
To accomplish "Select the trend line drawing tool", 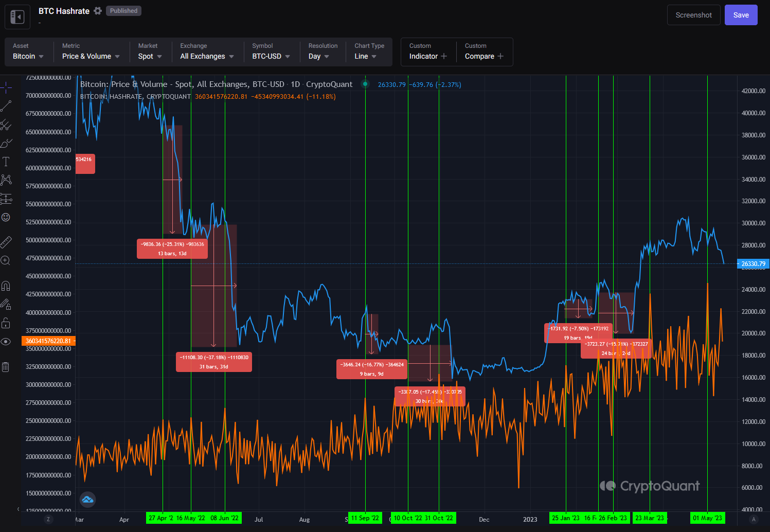I will pos(7,106).
